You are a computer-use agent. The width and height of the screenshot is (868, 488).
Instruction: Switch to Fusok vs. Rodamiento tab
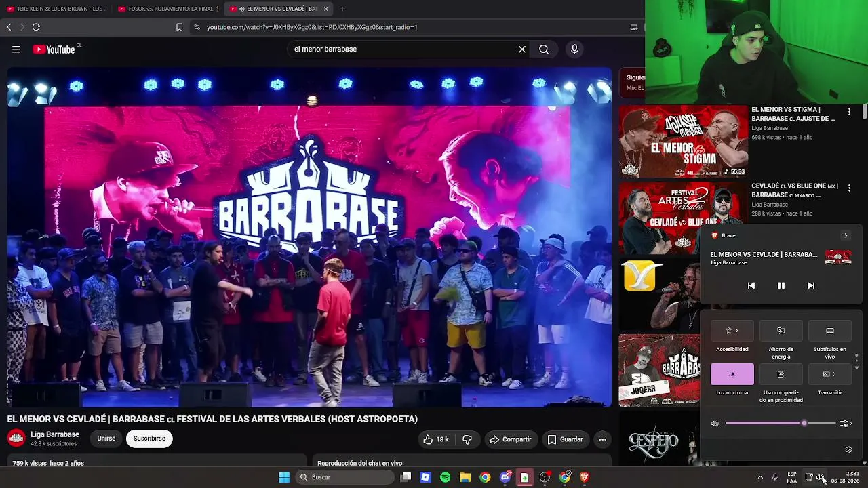click(x=169, y=9)
